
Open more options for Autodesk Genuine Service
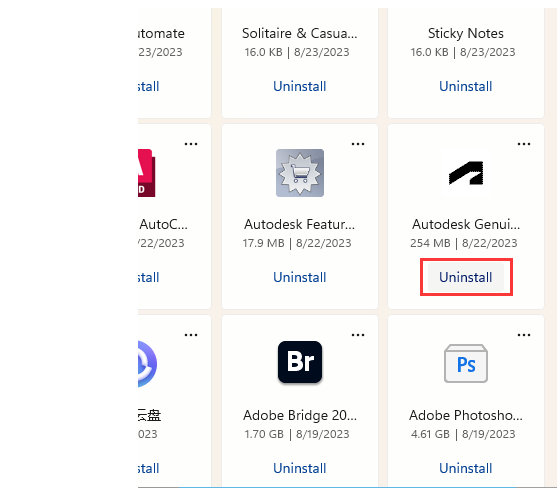524,144
